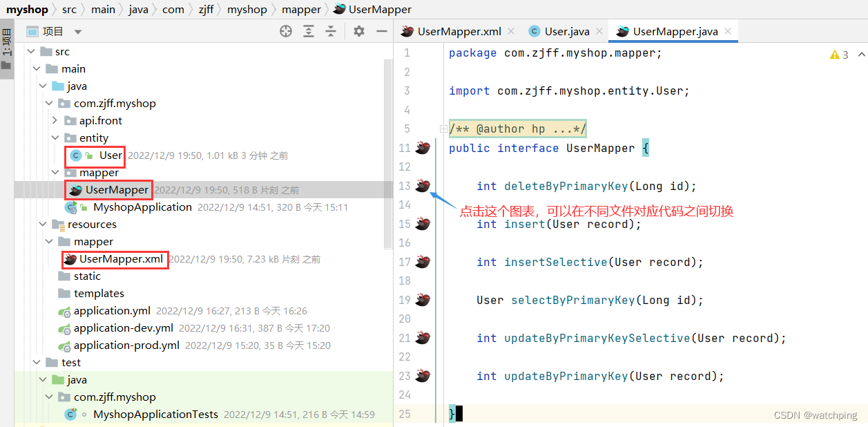Click deleteByPrimaryKey method name in code
Screen dimensions: 868x427
click(x=566, y=186)
